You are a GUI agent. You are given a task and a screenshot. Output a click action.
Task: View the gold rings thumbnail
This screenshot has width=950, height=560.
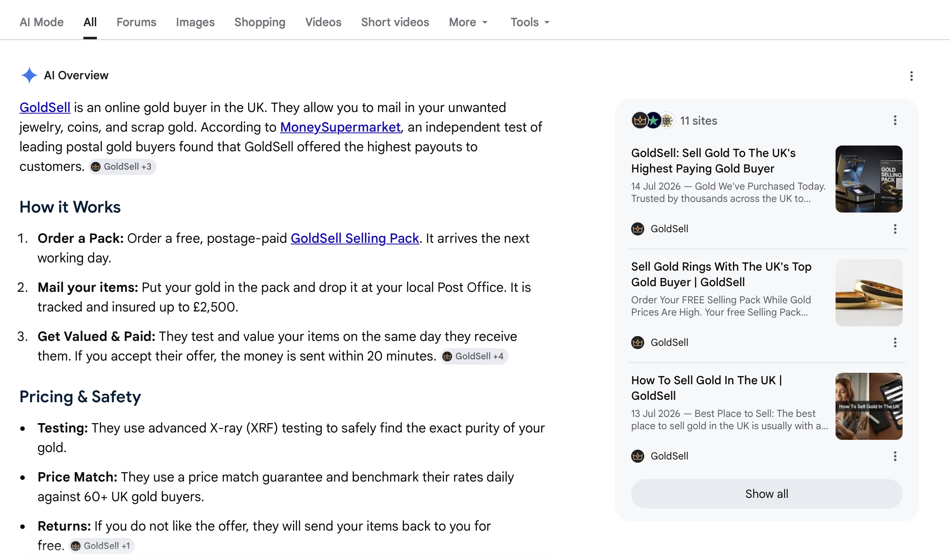869,293
